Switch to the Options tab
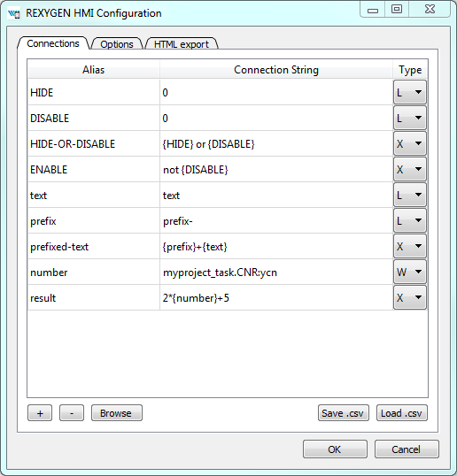The image size is (457, 476). coord(117,44)
